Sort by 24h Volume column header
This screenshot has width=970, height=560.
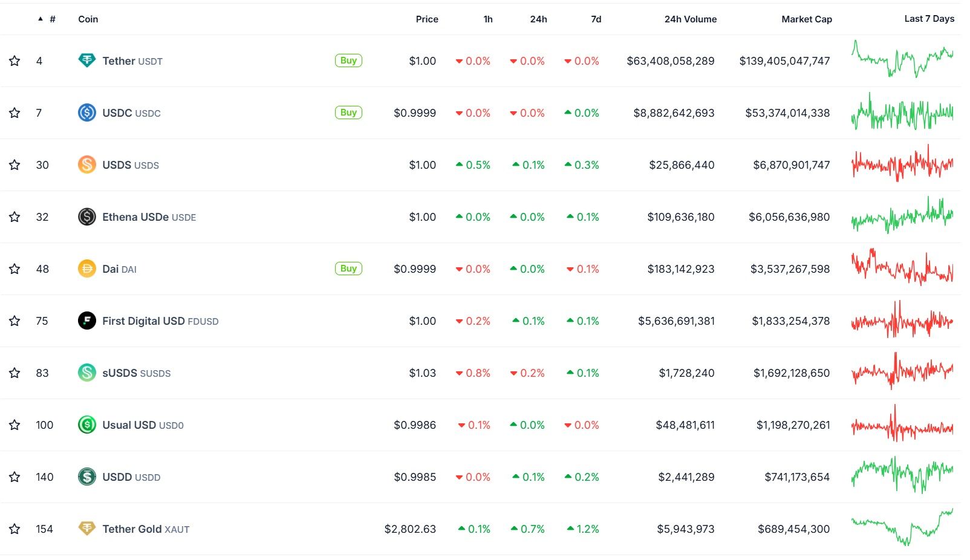(691, 19)
